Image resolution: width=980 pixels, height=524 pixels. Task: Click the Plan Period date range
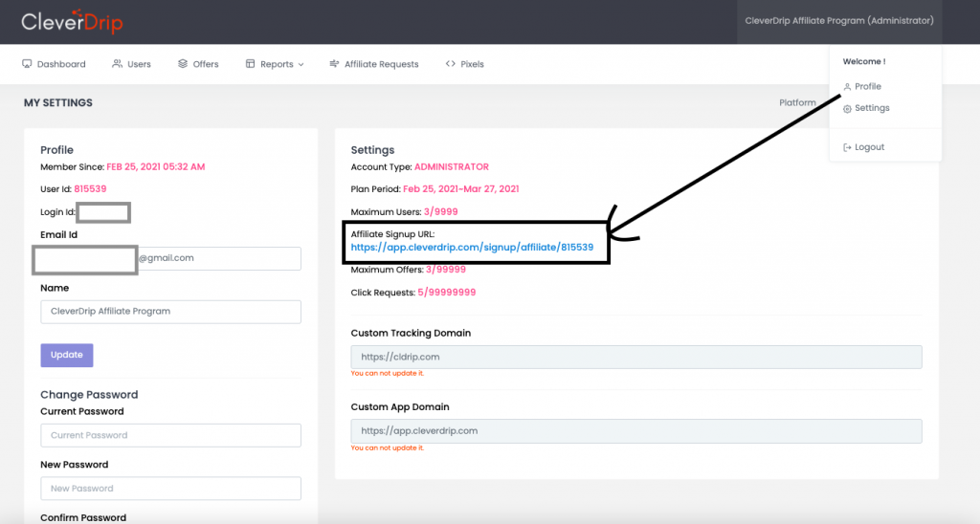point(460,188)
